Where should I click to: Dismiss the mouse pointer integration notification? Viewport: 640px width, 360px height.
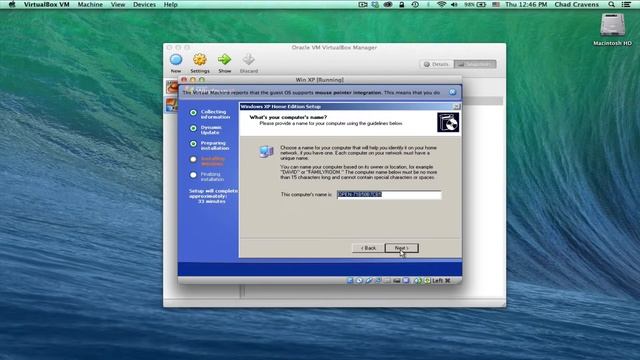click(452, 92)
